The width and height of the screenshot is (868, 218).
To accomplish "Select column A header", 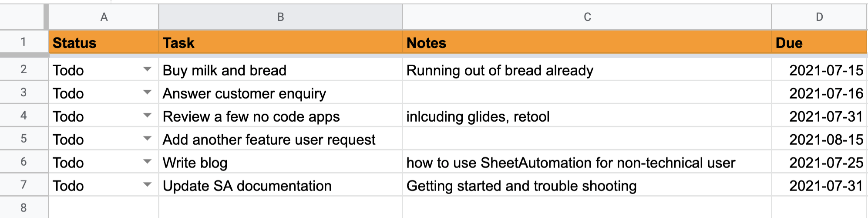I will 104,17.
